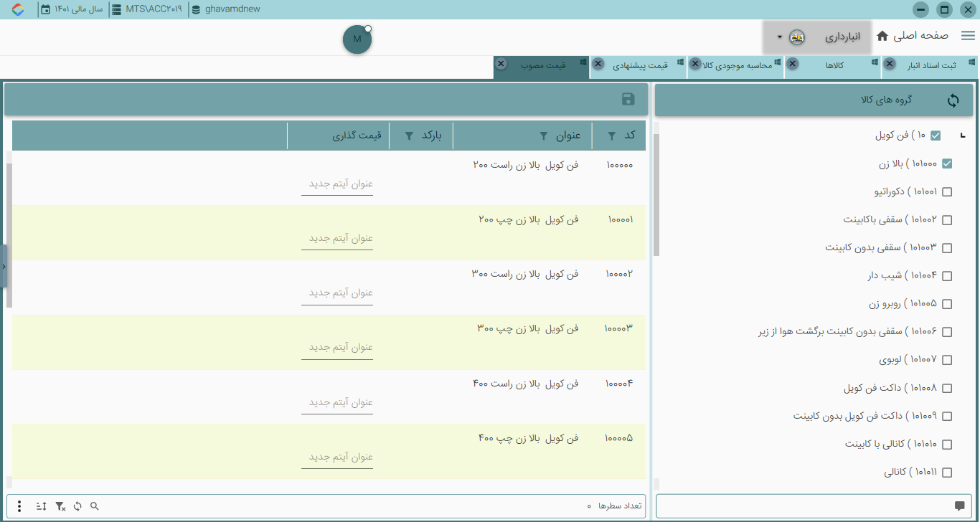980x522 pixels.
Task: Click the M user avatar
Action: pyautogui.click(x=357, y=39)
